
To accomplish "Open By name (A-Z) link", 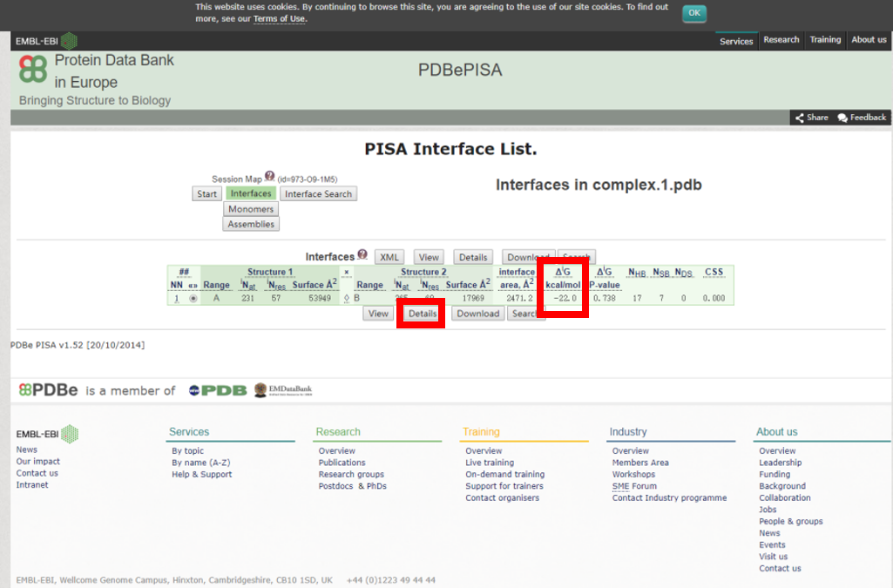I will tap(201, 463).
